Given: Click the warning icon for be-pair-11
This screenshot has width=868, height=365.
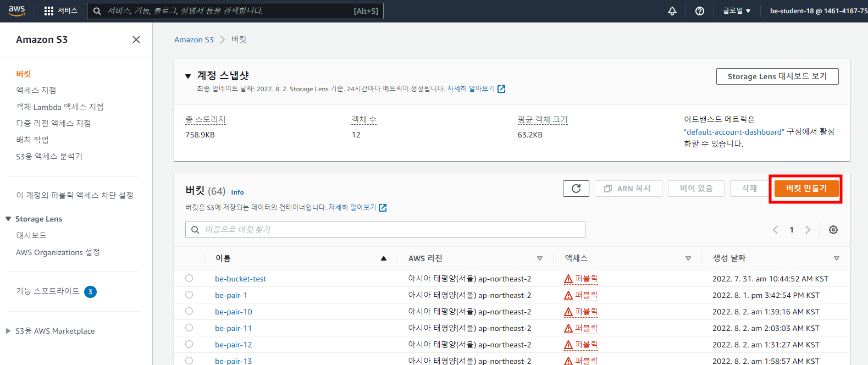Looking at the screenshot, I should coord(568,329).
